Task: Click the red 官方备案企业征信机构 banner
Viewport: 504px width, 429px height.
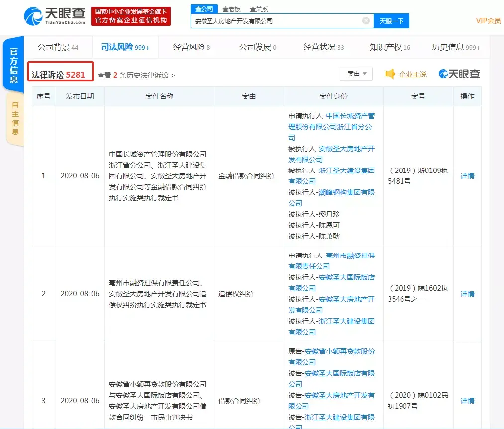Action: click(131, 16)
